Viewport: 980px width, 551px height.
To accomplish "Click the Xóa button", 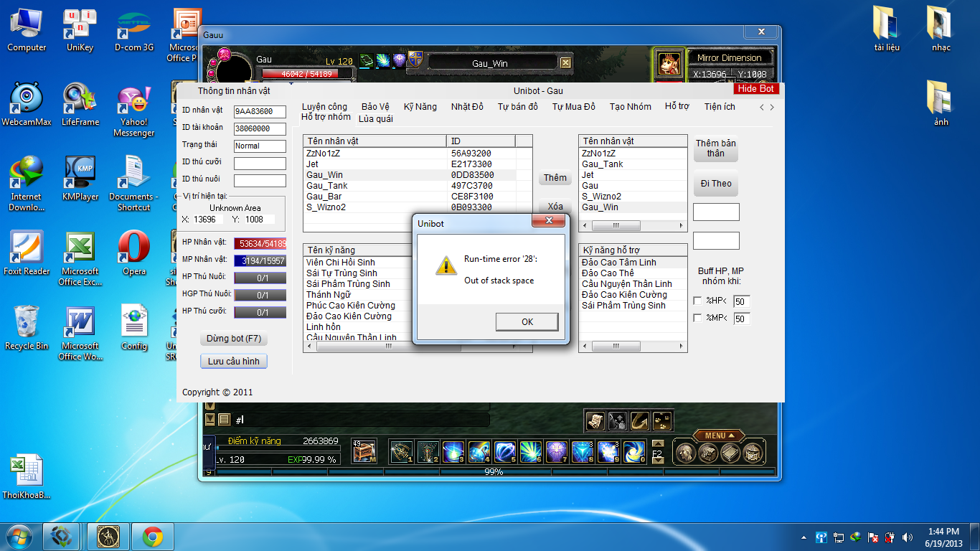I will (555, 206).
